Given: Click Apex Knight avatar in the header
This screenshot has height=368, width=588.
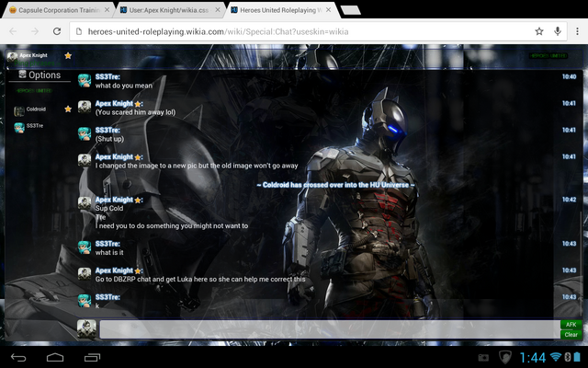Looking at the screenshot, I should 12,56.
